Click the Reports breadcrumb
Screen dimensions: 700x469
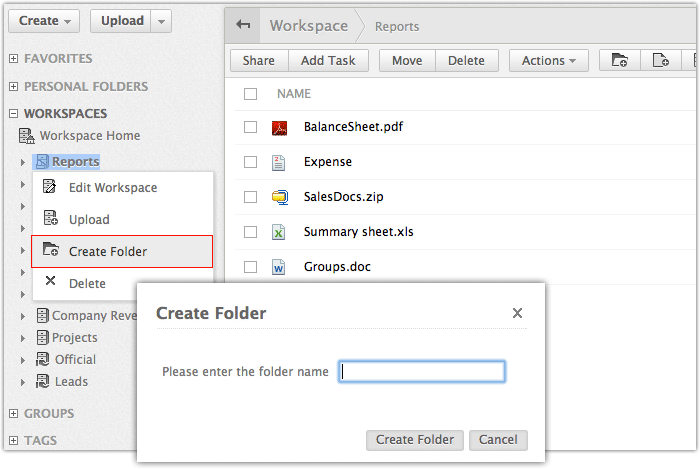click(397, 27)
